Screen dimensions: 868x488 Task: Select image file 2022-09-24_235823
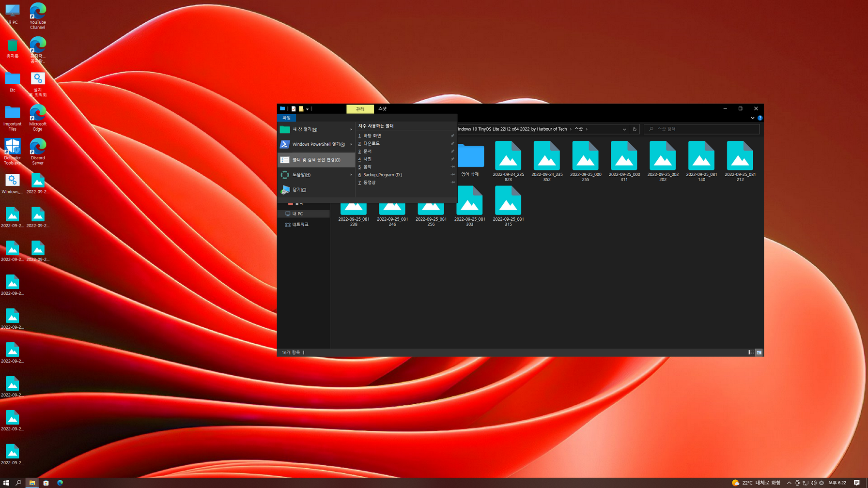(x=508, y=161)
